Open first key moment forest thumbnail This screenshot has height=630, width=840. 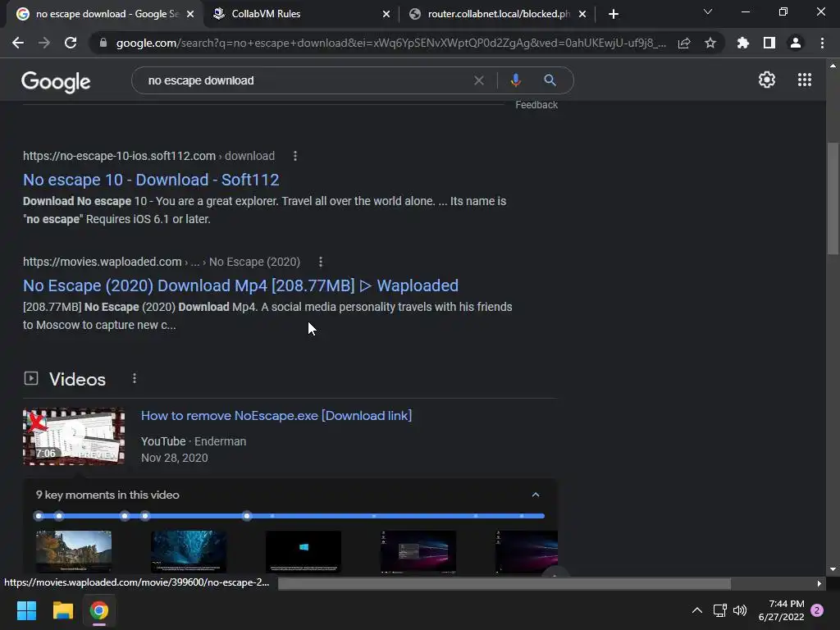[x=74, y=552]
